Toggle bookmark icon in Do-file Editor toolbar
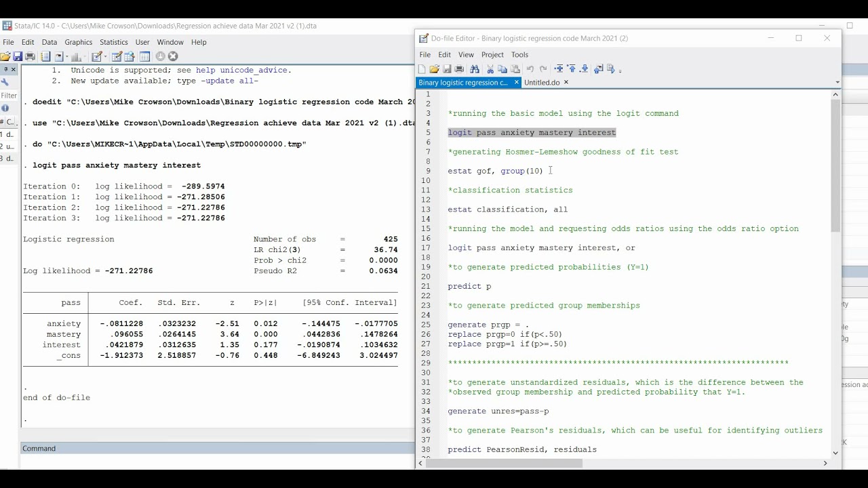The width and height of the screenshot is (868, 488). tap(559, 69)
